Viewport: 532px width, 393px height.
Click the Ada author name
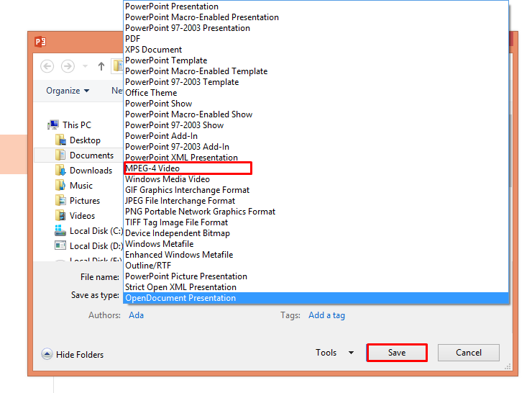pyautogui.click(x=136, y=315)
